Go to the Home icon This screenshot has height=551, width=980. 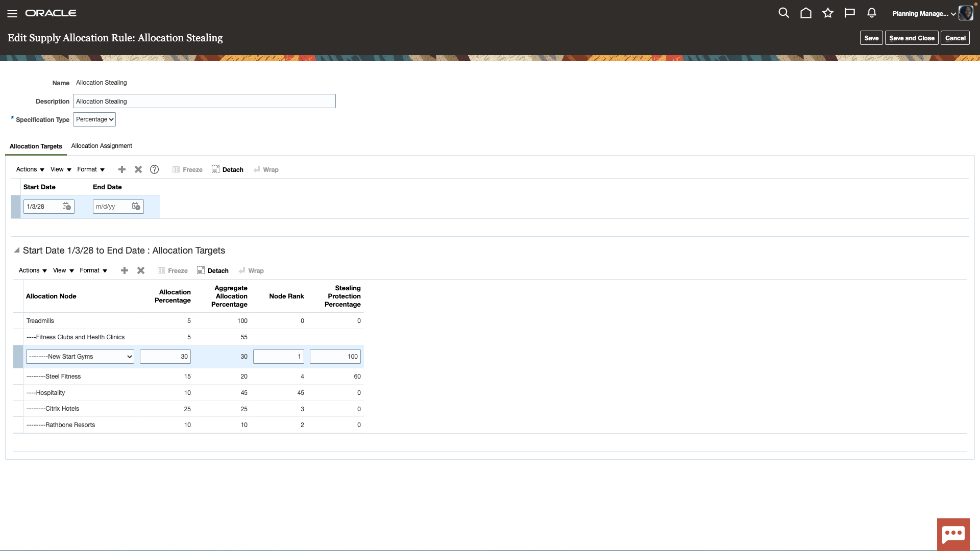click(x=805, y=13)
